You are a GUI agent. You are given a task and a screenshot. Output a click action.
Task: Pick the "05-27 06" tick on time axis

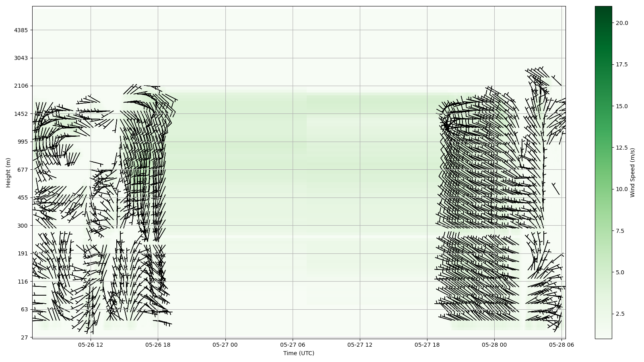point(293,345)
